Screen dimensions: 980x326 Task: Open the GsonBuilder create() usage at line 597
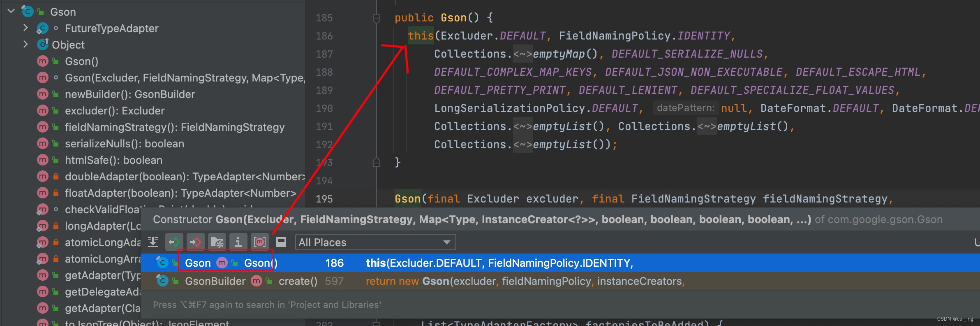560,281
